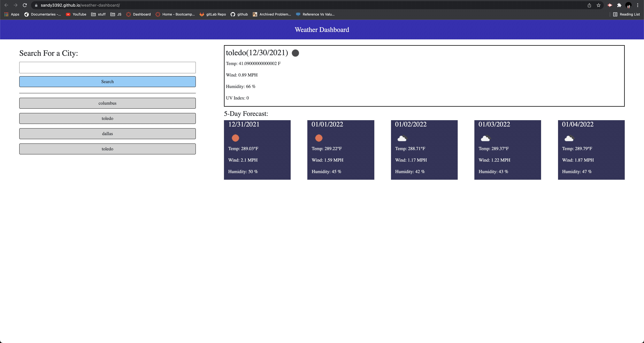Select the dallas city history button
The width and height of the screenshot is (644, 343).
click(107, 134)
